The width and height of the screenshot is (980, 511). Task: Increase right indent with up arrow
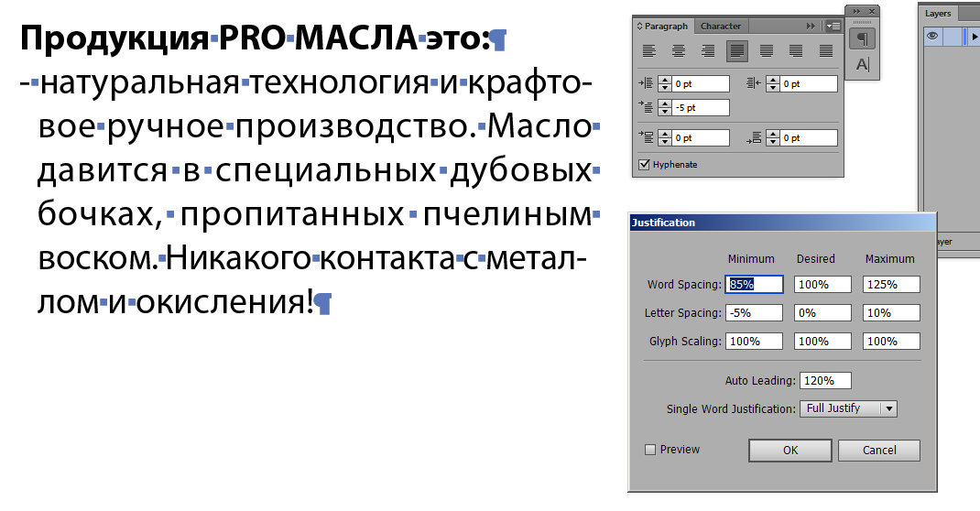click(773, 80)
